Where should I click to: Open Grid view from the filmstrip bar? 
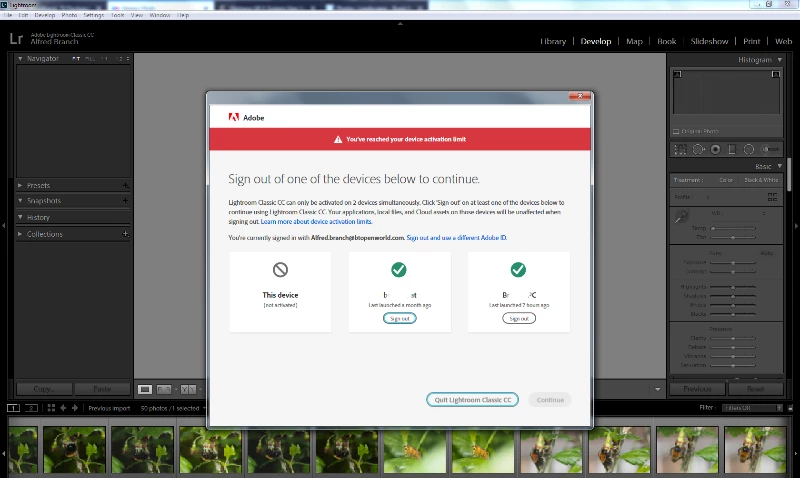(51, 408)
